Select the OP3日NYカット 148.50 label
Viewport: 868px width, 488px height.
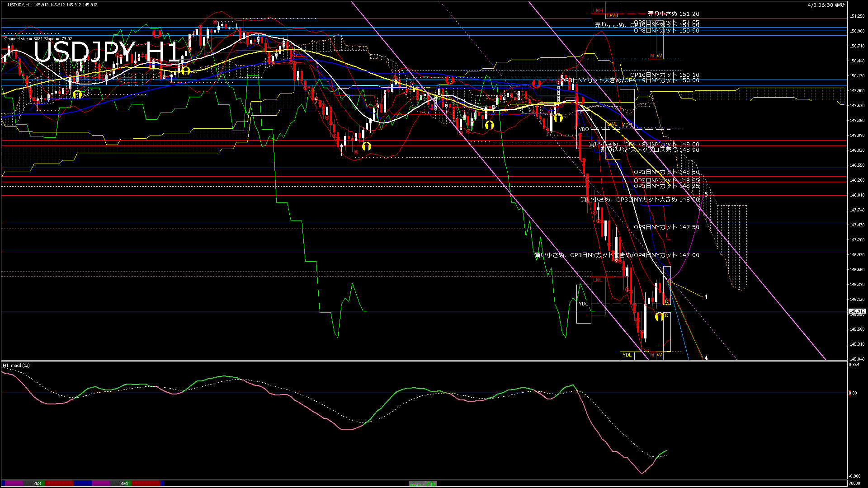tap(666, 172)
